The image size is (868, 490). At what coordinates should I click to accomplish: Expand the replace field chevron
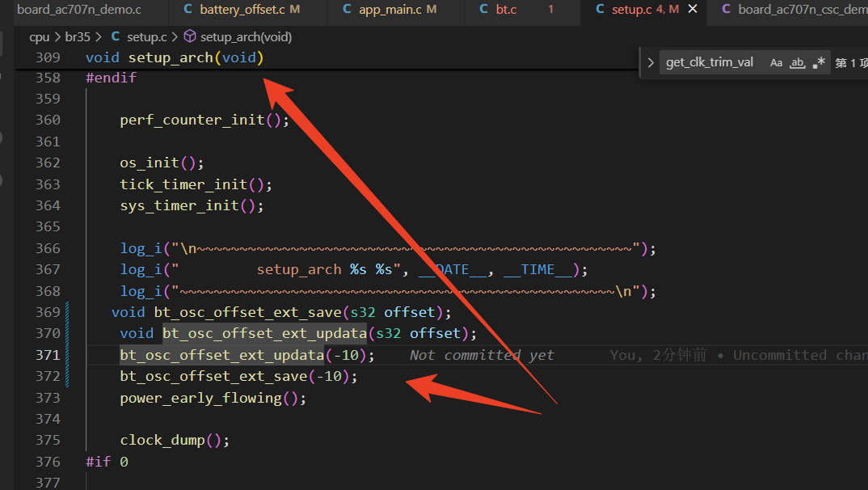[x=651, y=62]
